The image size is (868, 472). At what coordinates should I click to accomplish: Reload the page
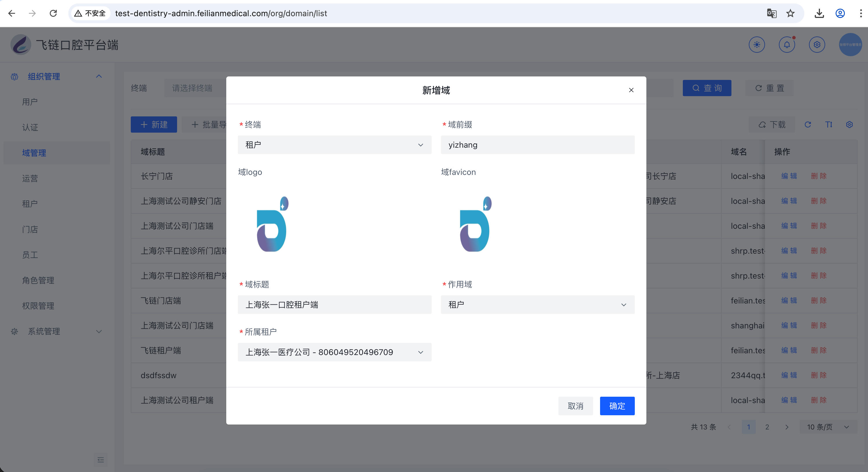point(53,14)
